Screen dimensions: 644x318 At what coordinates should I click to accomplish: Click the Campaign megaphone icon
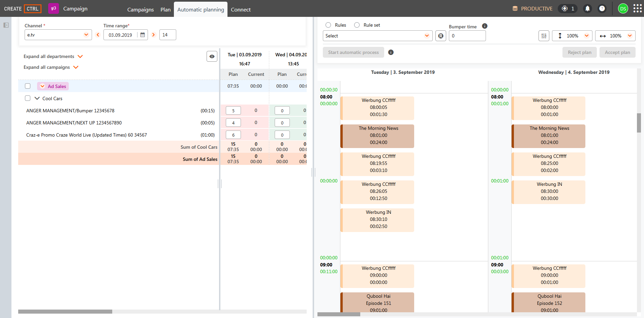(54, 8)
